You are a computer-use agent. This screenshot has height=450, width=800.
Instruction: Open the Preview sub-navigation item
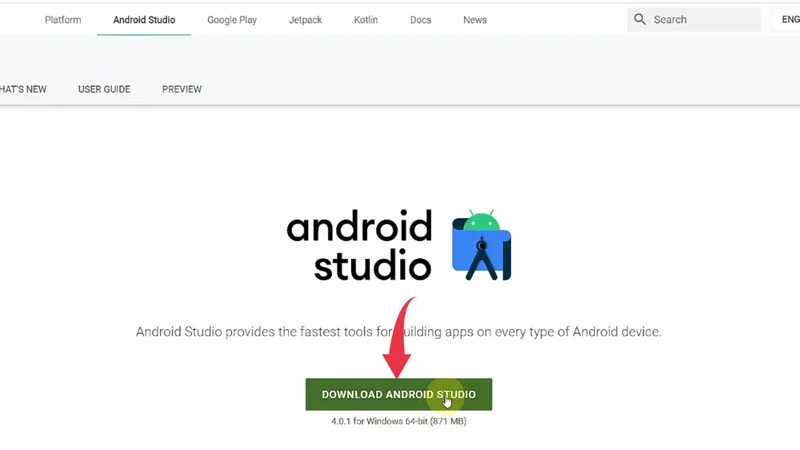click(182, 89)
